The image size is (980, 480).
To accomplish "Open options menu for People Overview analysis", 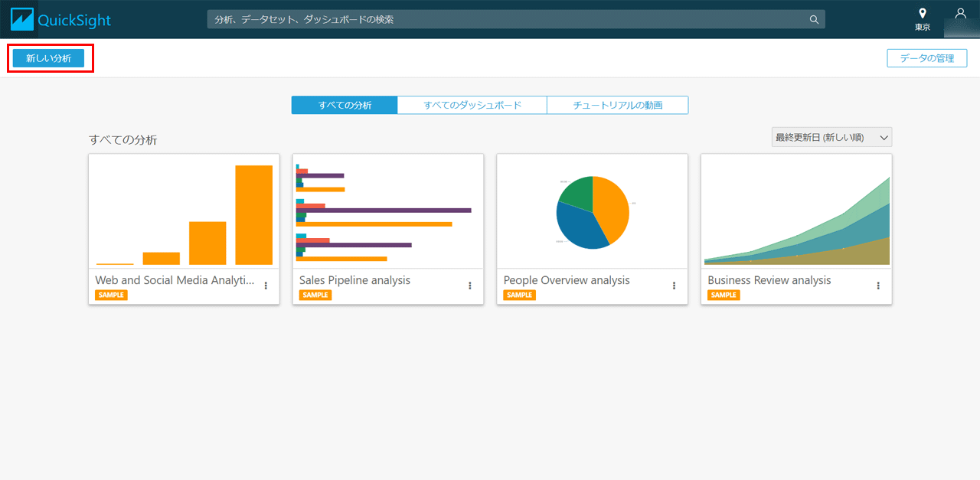I will (674, 286).
